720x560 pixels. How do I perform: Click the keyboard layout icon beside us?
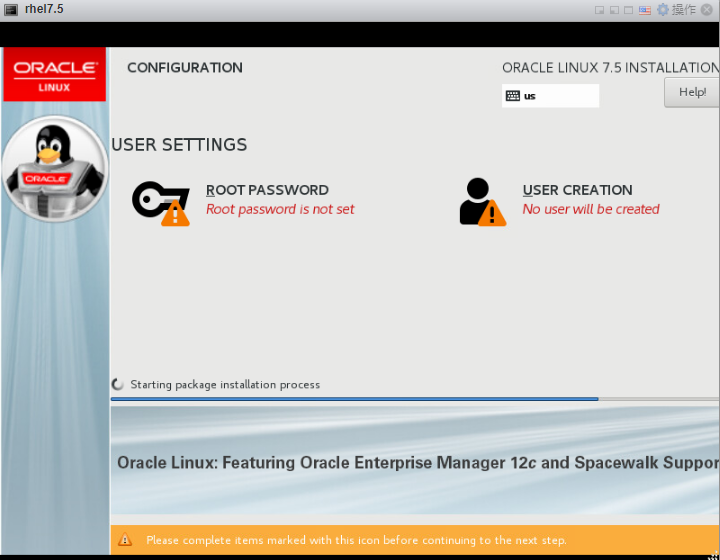point(512,95)
